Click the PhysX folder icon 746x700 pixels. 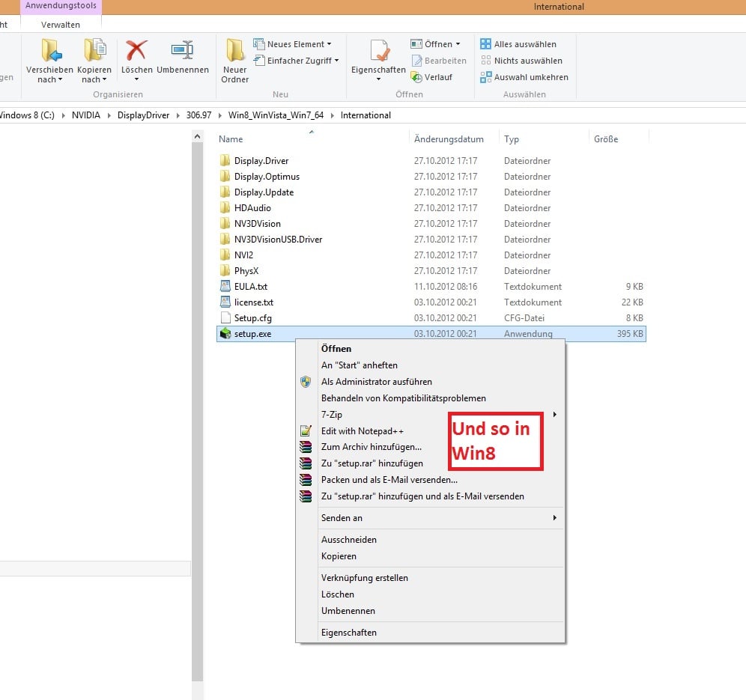[x=225, y=270]
